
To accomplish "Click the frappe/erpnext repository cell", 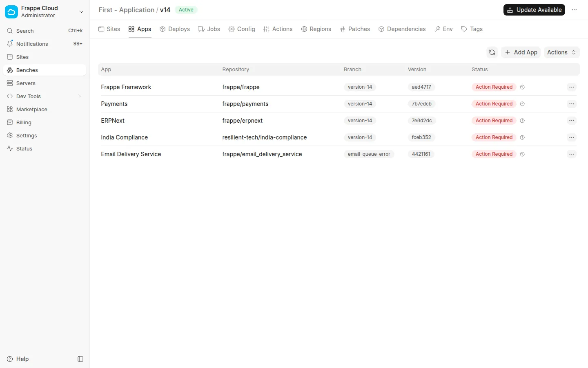I will tap(243, 121).
